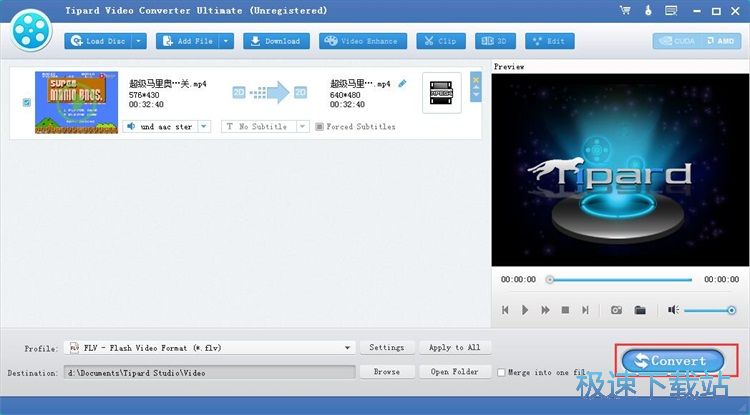The image size is (750, 415).
Task: Open the Profile format dropdown
Action: click(210, 348)
